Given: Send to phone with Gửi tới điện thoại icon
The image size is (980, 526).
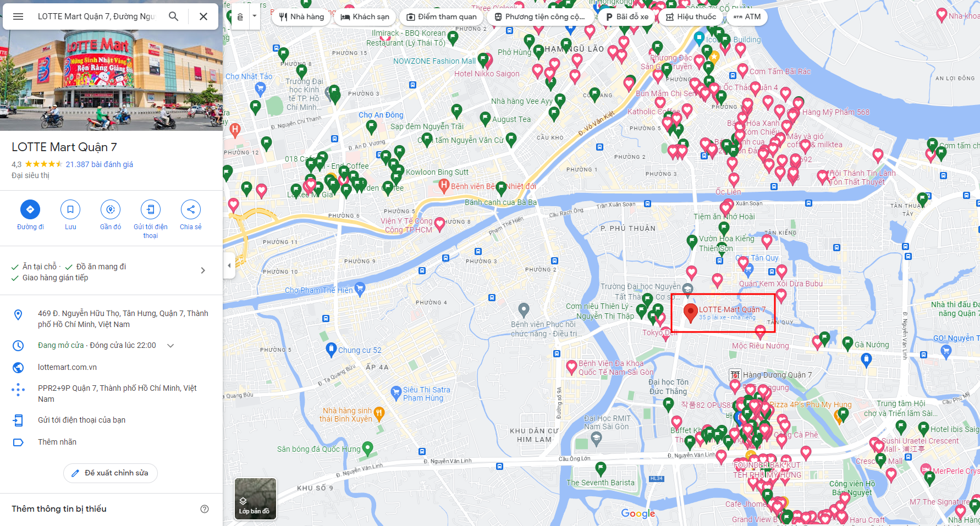Looking at the screenshot, I should pos(151,209).
